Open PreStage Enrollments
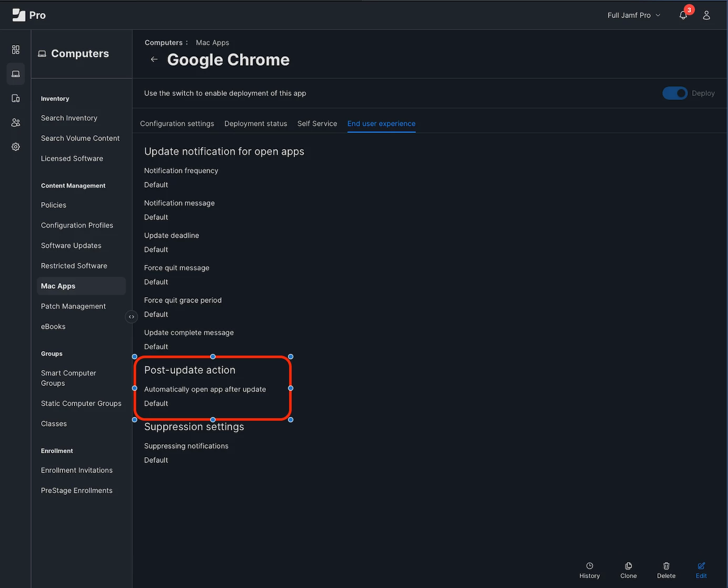Viewport: 728px width, 588px height. click(77, 491)
